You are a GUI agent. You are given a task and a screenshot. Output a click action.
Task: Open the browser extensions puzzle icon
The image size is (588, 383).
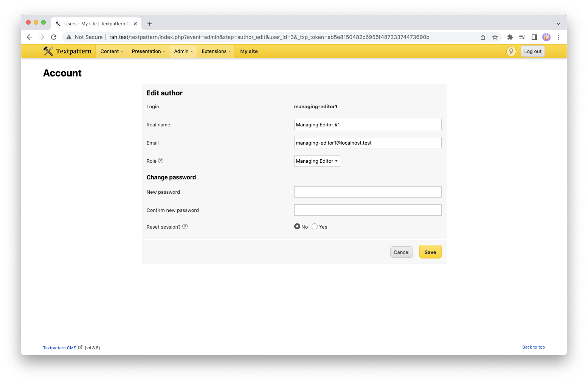click(510, 37)
